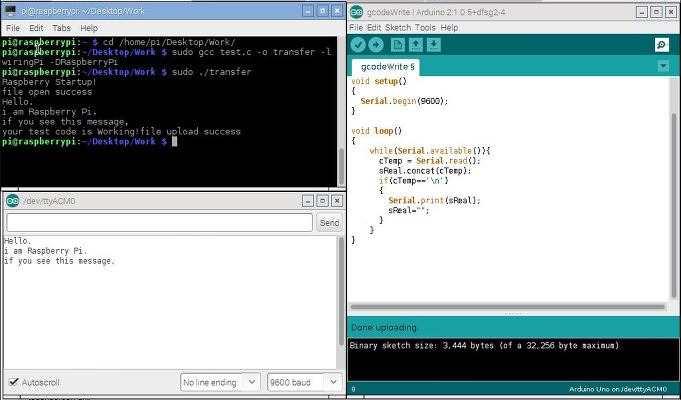681x400 pixels.
Task: Click the Verify checkmark icon in Arduino
Action: [x=358, y=45]
